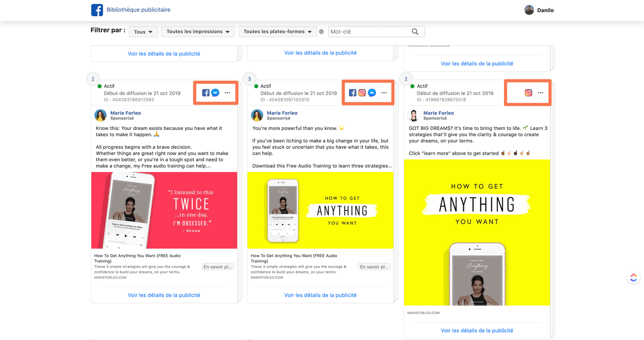Click "En savoir pl..." on ad 404581097152970

point(375,267)
